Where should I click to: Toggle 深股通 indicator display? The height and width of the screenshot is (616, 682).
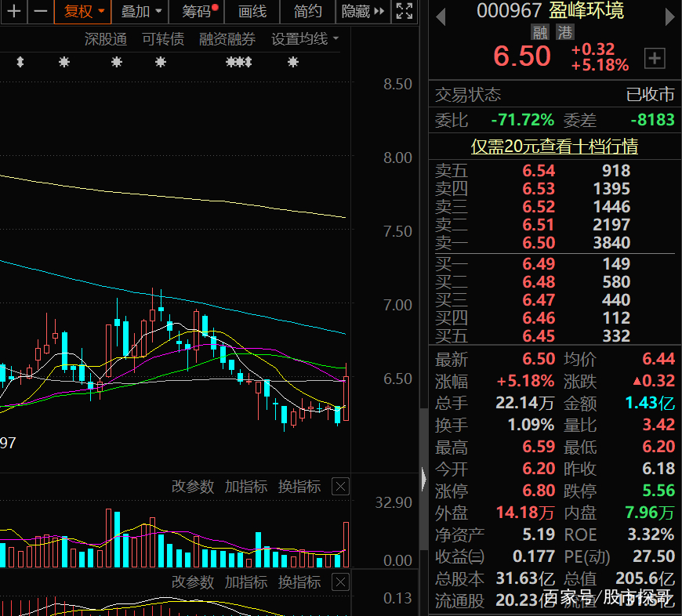[x=106, y=39]
